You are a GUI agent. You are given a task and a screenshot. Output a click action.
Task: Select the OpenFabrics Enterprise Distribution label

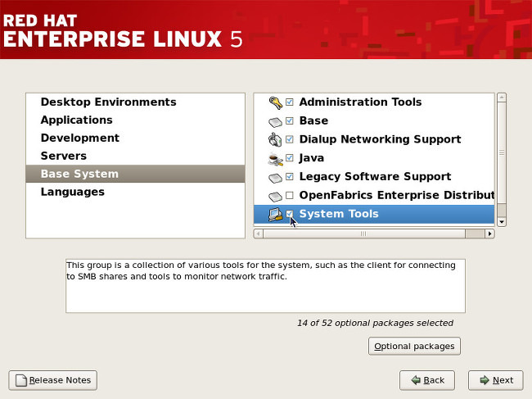[x=397, y=195]
